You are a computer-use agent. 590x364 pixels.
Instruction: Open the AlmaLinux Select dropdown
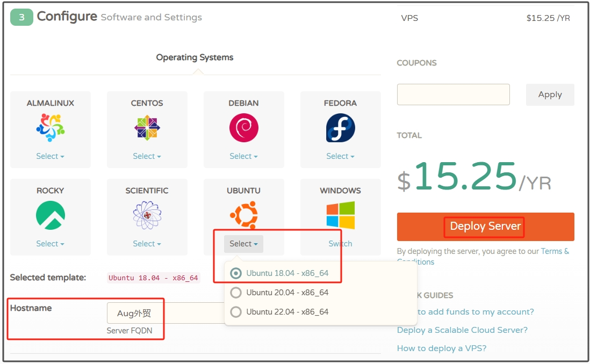click(x=50, y=156)
